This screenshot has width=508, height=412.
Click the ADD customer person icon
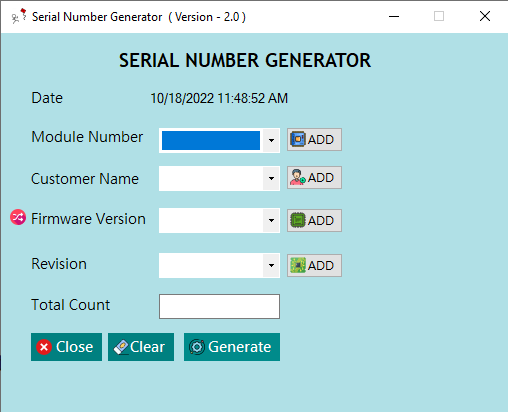(297, 177)
